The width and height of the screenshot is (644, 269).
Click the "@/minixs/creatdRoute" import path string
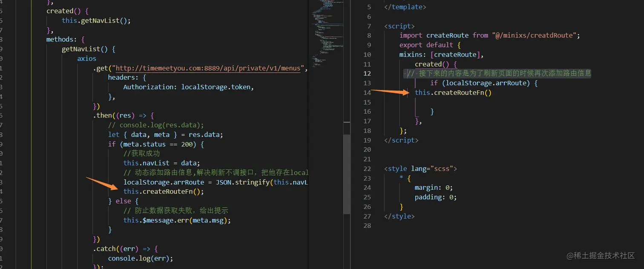pyautogui.click(x=534, y=35)
